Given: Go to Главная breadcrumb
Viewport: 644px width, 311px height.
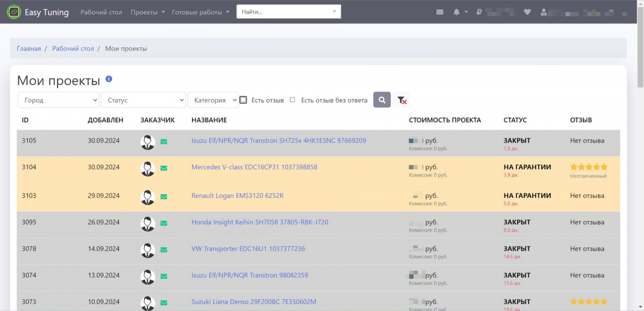Looking at the screenshot, I should pos(29,48).
